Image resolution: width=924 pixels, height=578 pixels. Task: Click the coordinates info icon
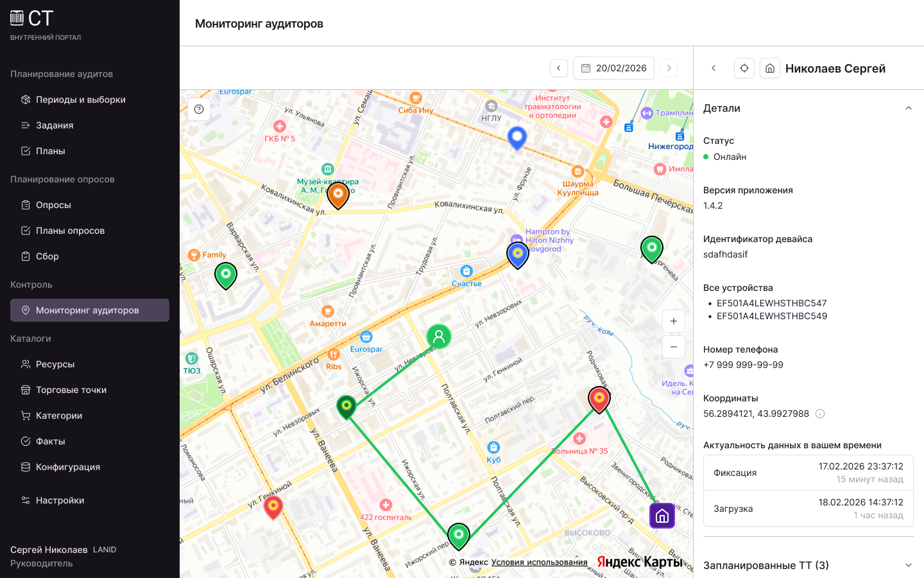[x=820, y=414]
